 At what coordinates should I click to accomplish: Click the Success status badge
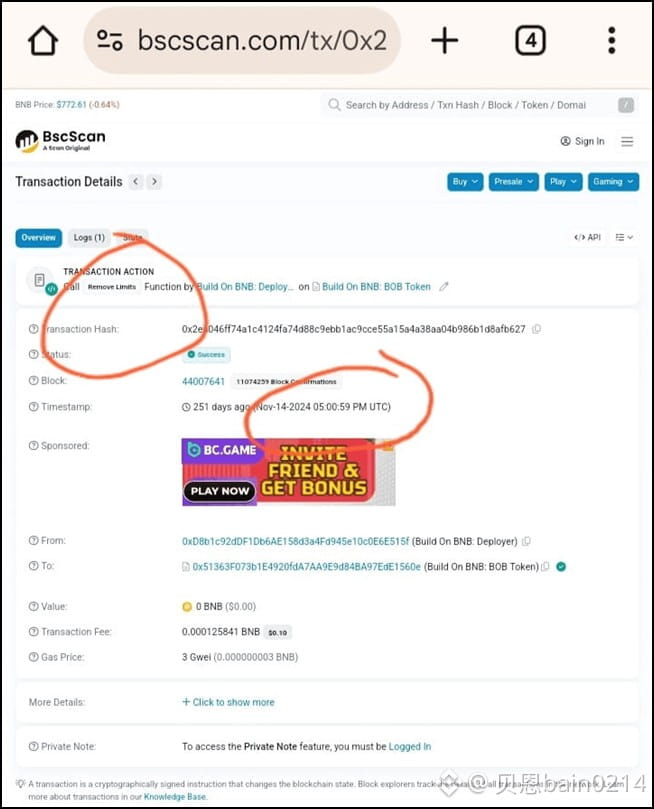206,354
